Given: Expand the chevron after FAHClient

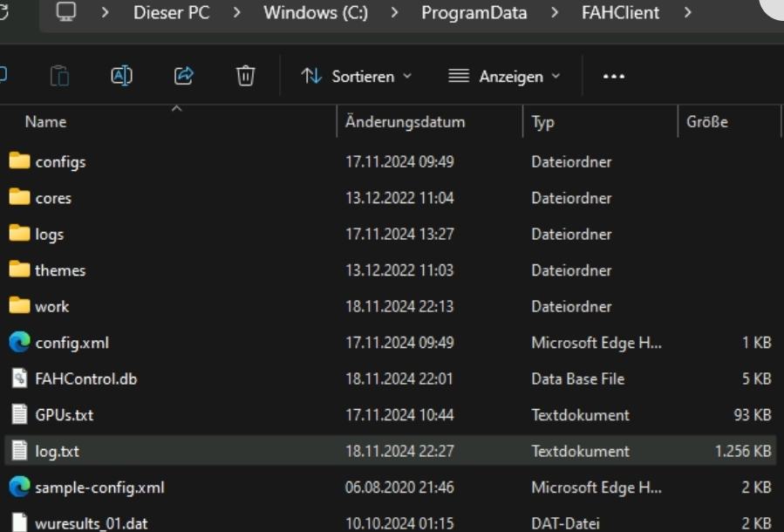Looking at the screenshot, I should click(687, 12).
